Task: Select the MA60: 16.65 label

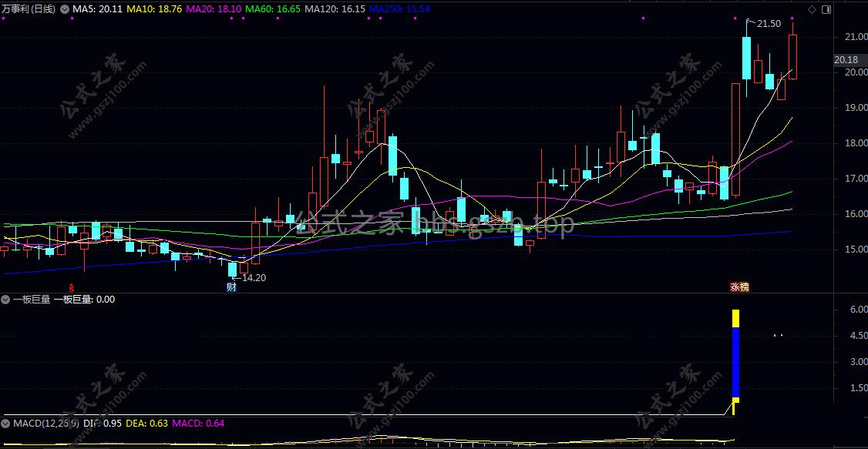Action: point(273,8)
